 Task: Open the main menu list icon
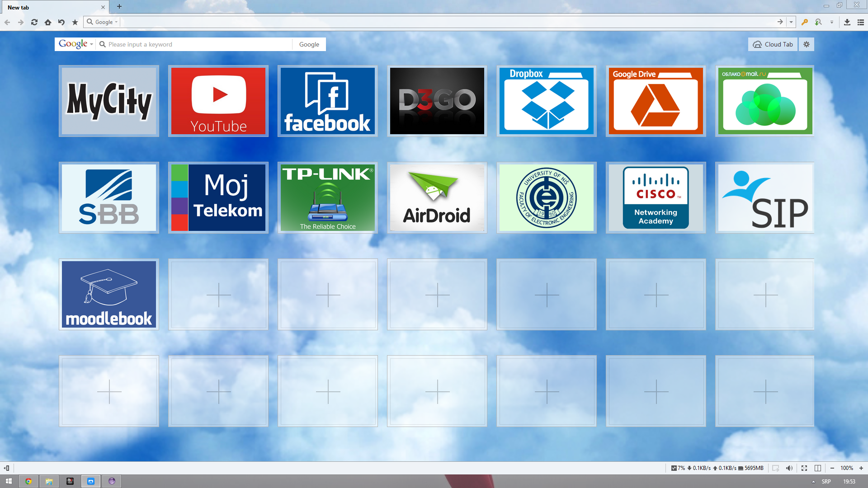[x=861, y=22]
